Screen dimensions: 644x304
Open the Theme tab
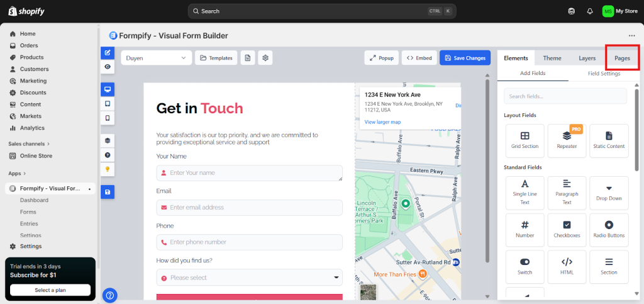point(552,58)
